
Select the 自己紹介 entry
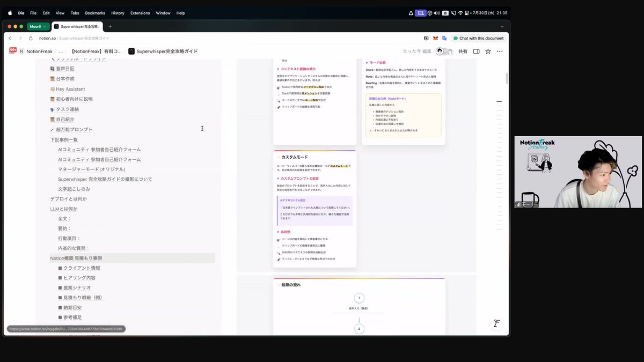pos(62,120)
